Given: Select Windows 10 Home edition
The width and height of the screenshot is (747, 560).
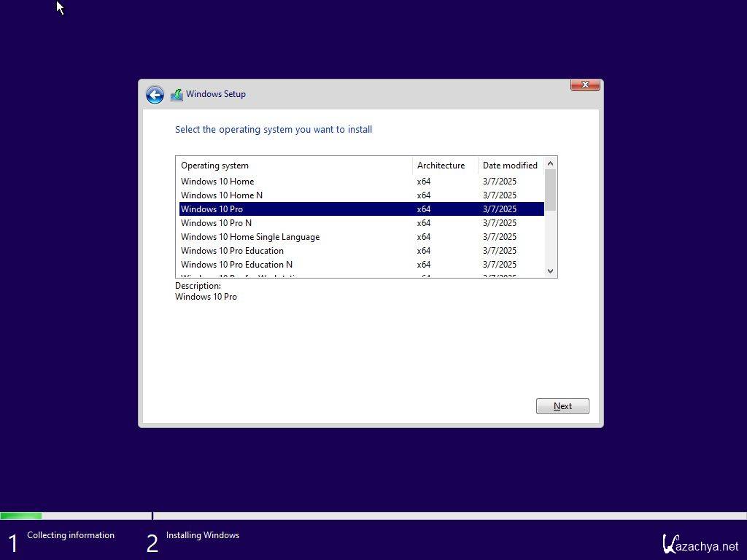Looking at the screenshot, I should click(217, 182).
